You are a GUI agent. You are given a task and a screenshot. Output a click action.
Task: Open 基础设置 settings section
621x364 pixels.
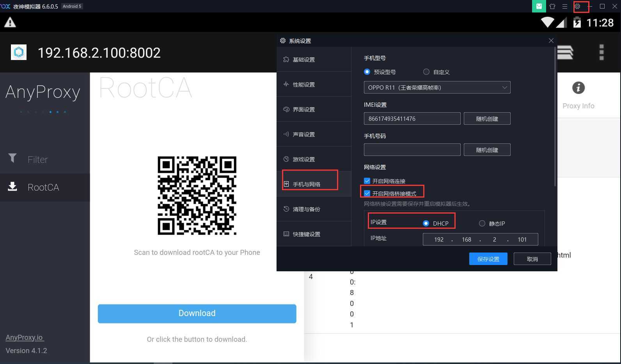314,59
